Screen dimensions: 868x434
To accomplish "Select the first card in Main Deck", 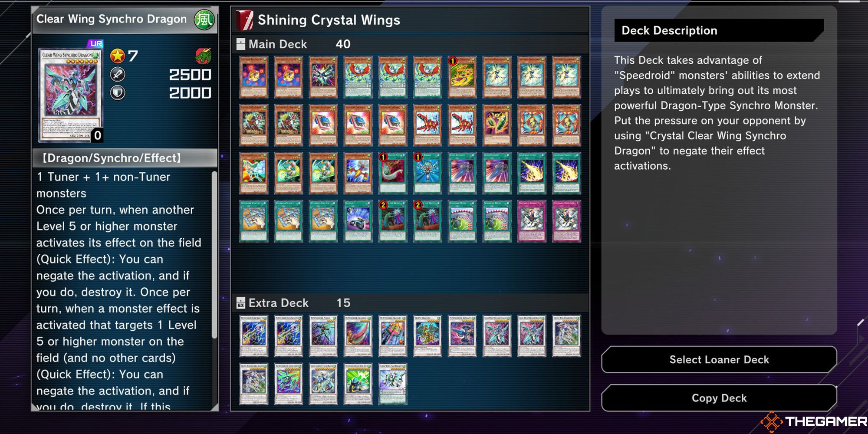I will pos(253,77).
